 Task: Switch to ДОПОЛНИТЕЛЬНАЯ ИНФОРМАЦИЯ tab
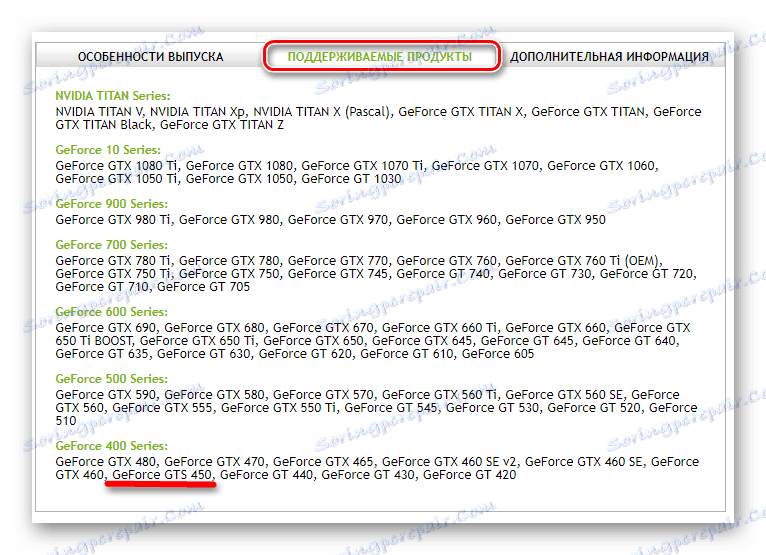tap(609, 57)
